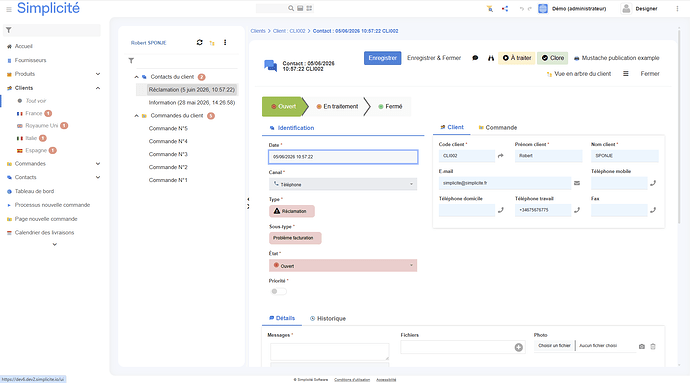Expand more sidebar items with bottom chevron

click(x=55, y=244)
